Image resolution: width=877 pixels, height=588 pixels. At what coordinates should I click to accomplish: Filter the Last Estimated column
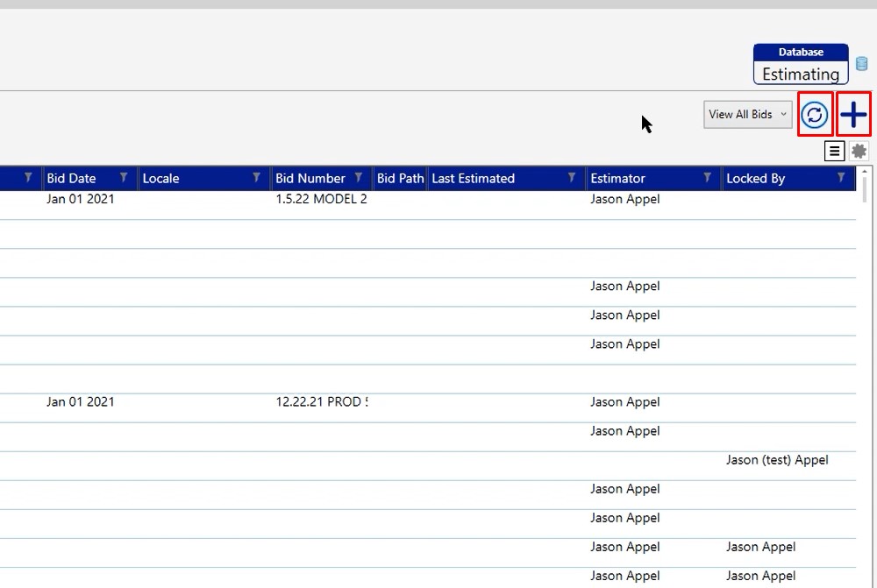coord(572,178)
